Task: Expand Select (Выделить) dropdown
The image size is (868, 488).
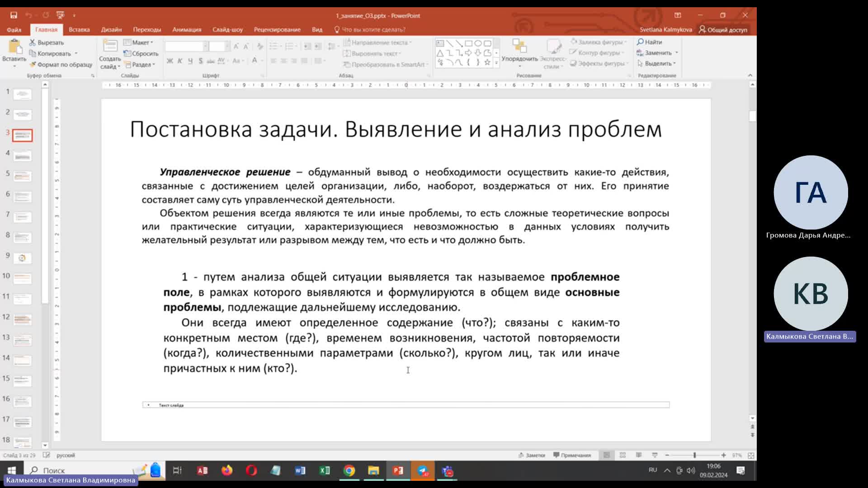Action: click(656, 64)
